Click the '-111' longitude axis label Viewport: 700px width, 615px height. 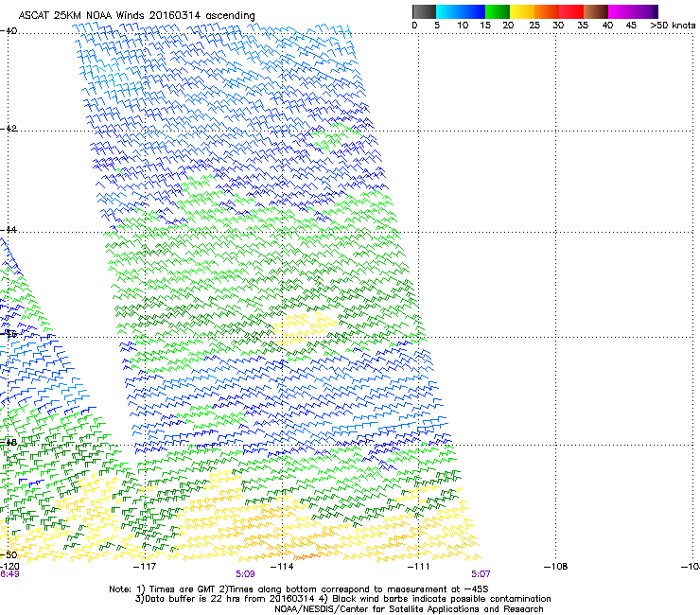click(419, 567)
